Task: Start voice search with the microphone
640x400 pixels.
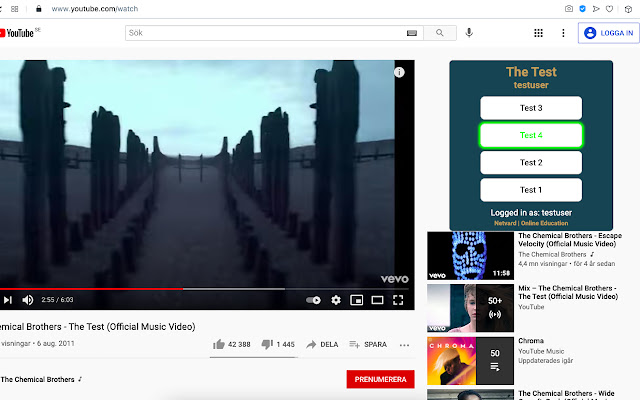Action: click(469, 33)
